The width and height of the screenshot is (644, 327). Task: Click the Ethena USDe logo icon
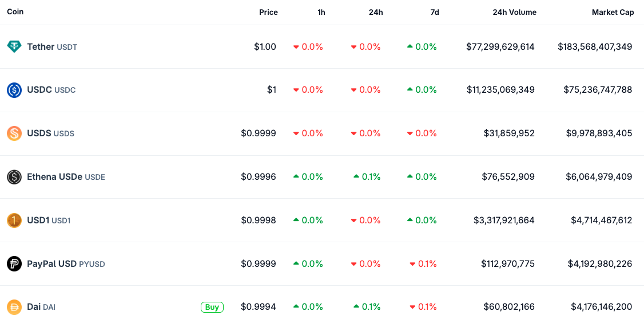coord(14,177)
